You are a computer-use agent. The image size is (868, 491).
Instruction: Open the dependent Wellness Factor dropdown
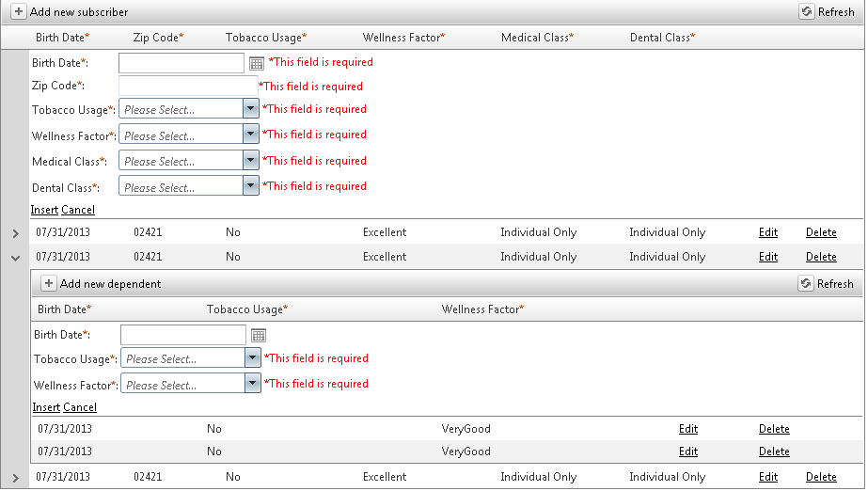pos(252,384)
